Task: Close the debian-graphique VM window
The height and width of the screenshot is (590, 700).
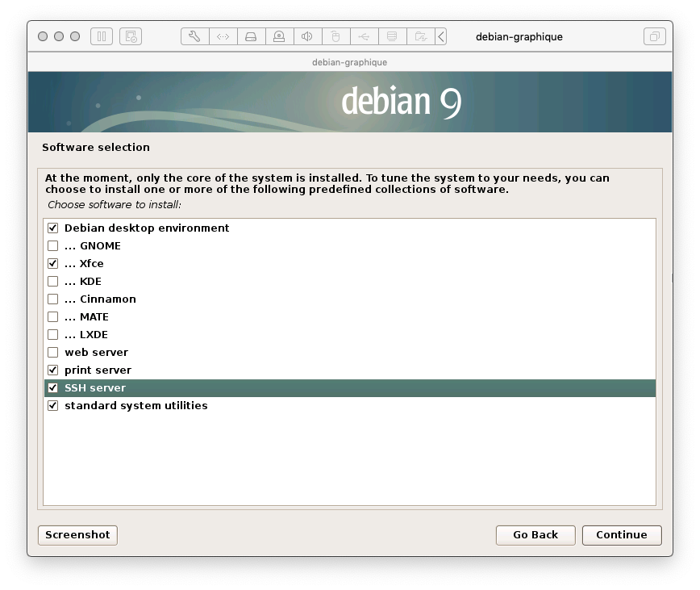Action: (x=43, y=36)
